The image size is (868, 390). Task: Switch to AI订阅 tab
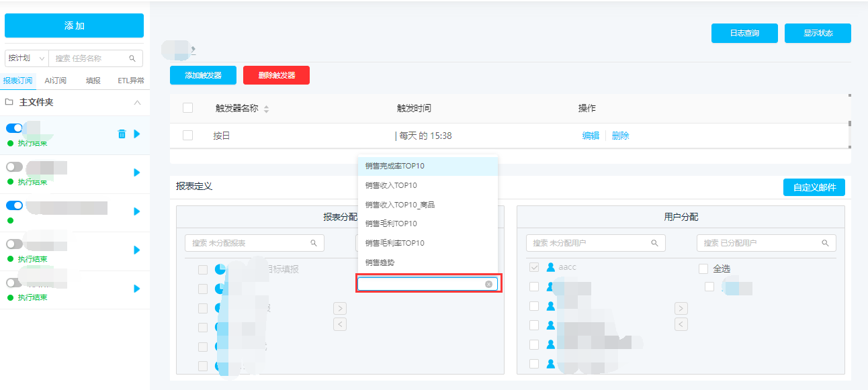[x=56, y=81]
